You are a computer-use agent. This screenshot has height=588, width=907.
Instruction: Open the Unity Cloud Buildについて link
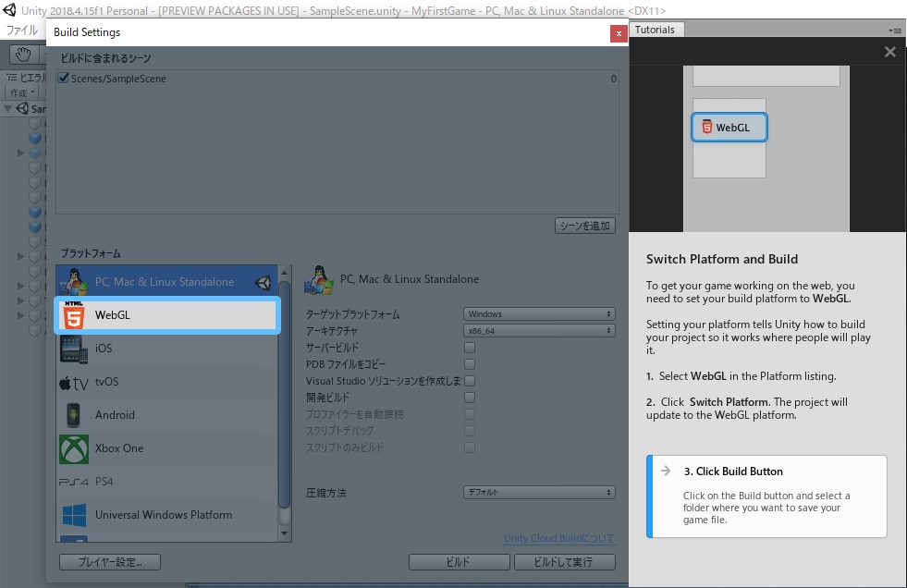coord(558,538)
